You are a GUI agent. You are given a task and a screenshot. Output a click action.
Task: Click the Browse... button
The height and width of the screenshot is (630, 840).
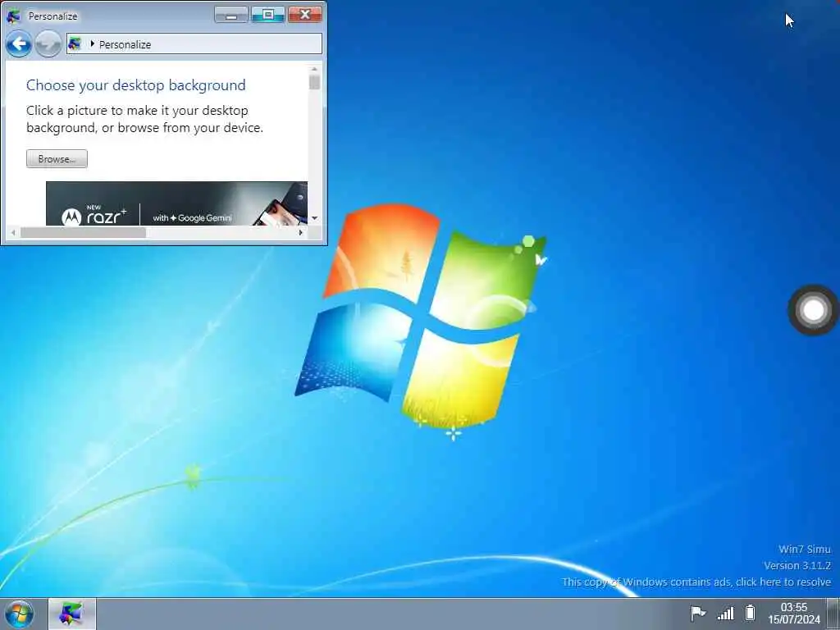pos(57,158)
